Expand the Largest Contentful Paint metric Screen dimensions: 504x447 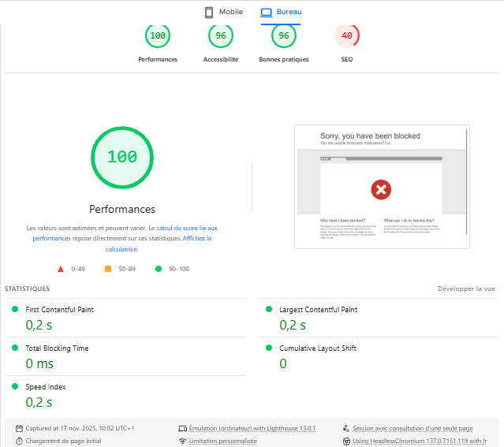318,310
